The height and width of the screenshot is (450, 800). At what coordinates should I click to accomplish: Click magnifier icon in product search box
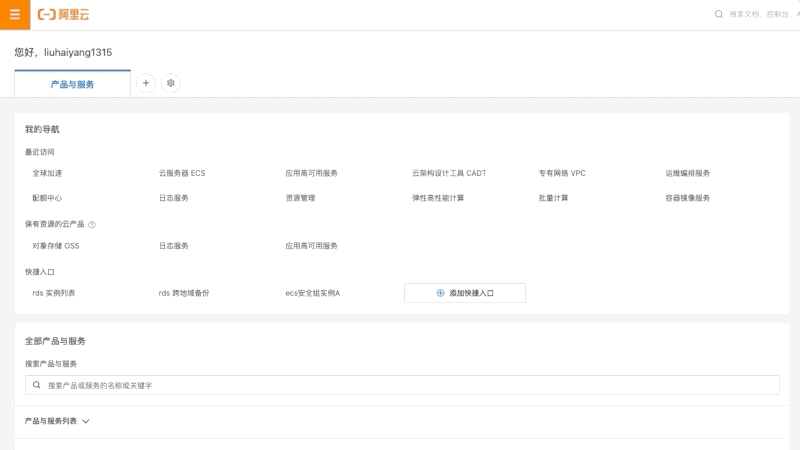tap(37, 385)
